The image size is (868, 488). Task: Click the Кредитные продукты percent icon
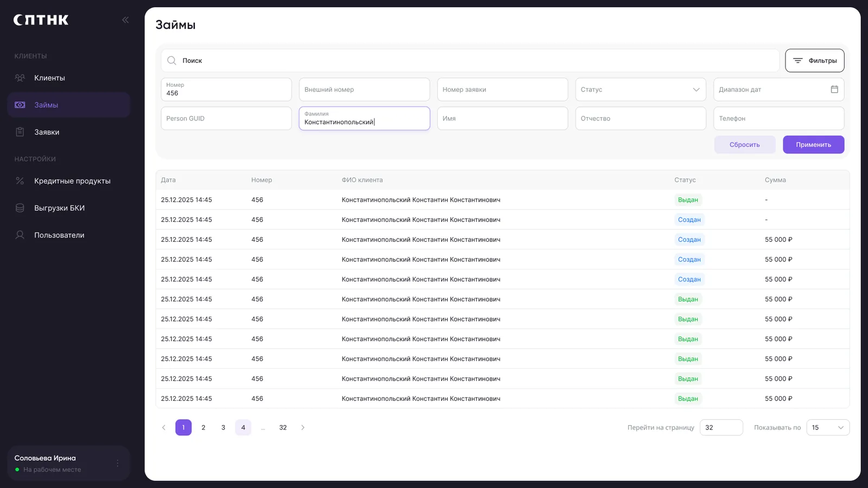(x=20, y=181)
